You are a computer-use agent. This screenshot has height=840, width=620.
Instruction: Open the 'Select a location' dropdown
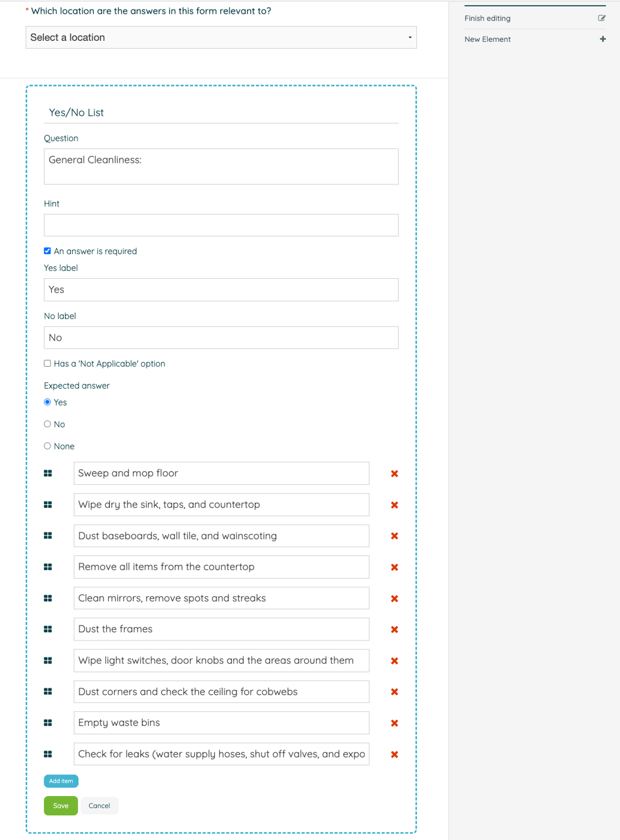point(221,37)
